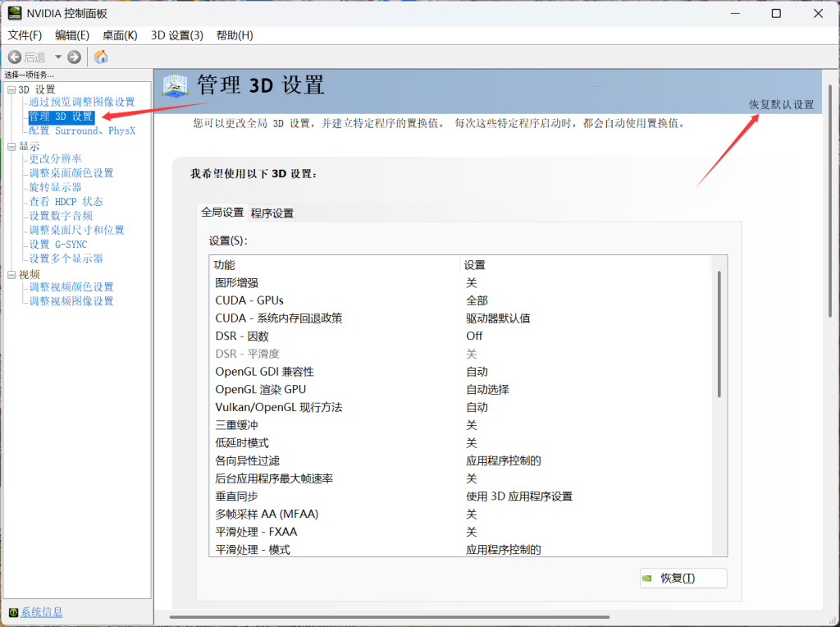
Task: Select 设置数字音频 in tree
Action: [x=61, y=216]
